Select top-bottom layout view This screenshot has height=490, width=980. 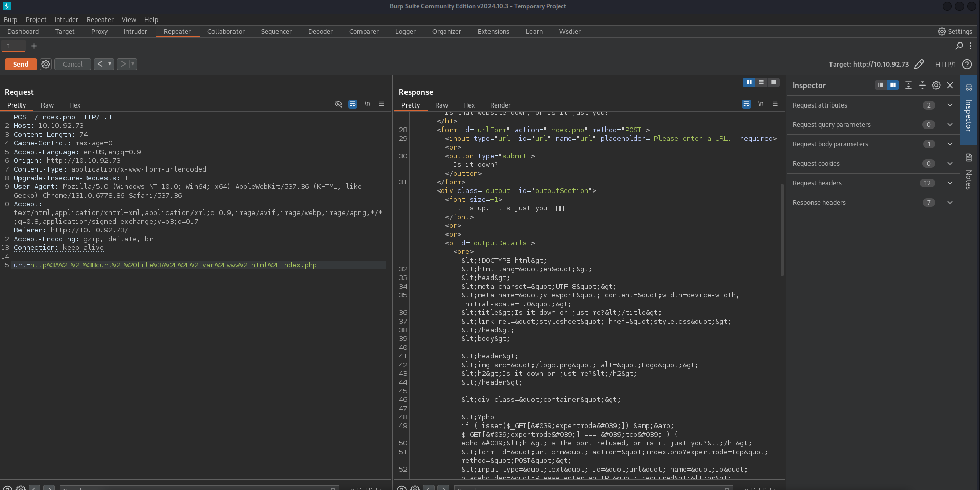click(761, 82)
